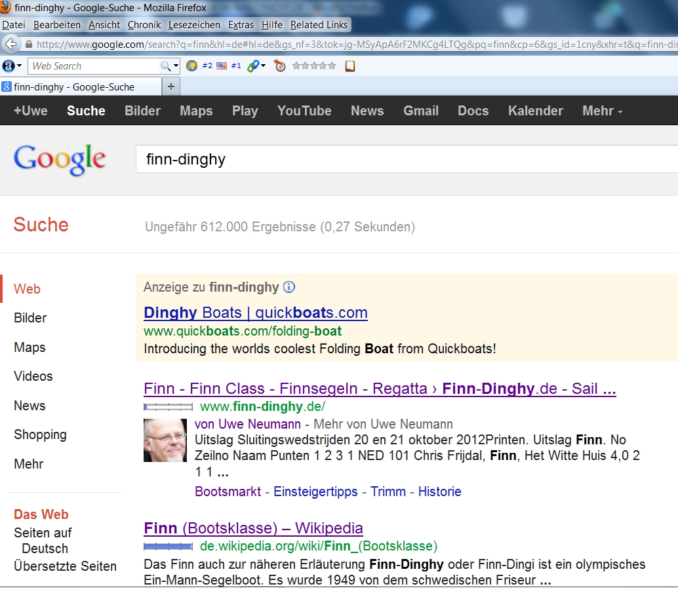Expand the Web Search engine dropdown arrow
678x616 pixels.
pyautogui.click(x=176, y=66)
